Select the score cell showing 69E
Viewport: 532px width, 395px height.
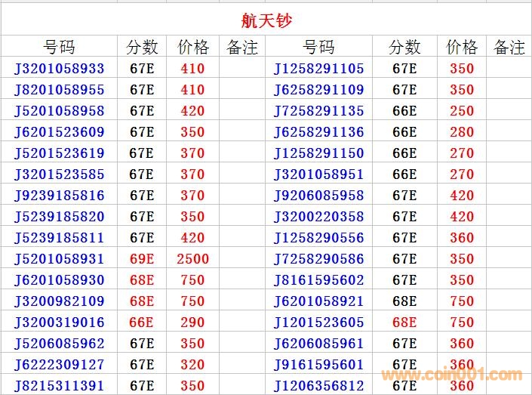(142, 259)
